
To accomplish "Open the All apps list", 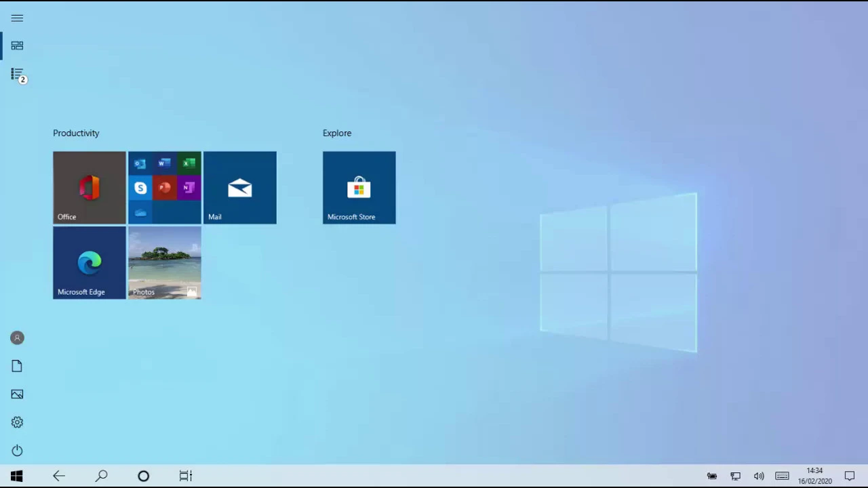I will pos(18,74).
